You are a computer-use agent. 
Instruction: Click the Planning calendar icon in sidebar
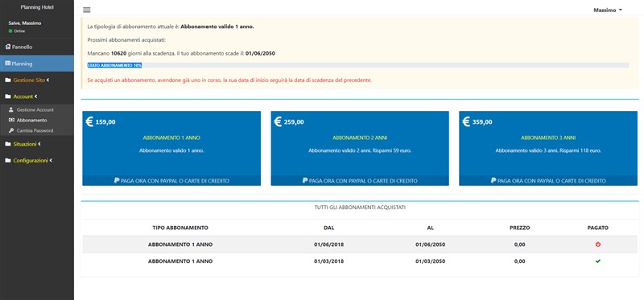(8, 64)
